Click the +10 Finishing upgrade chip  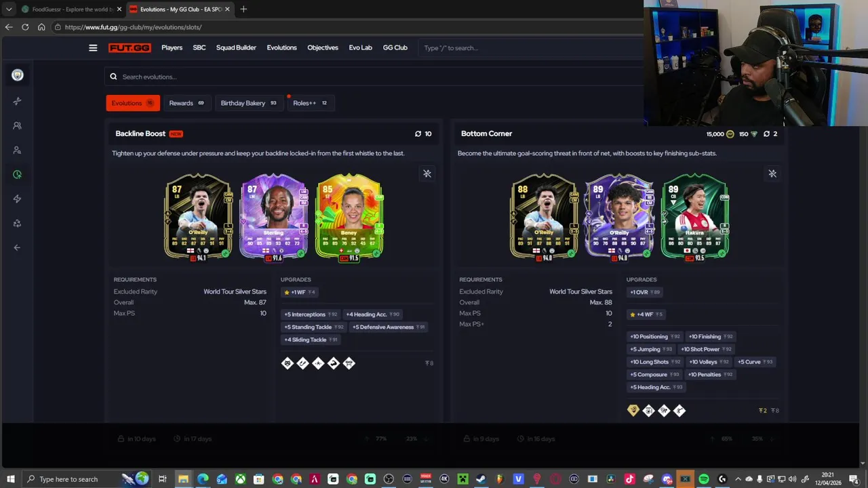click(x=710, y=337)
